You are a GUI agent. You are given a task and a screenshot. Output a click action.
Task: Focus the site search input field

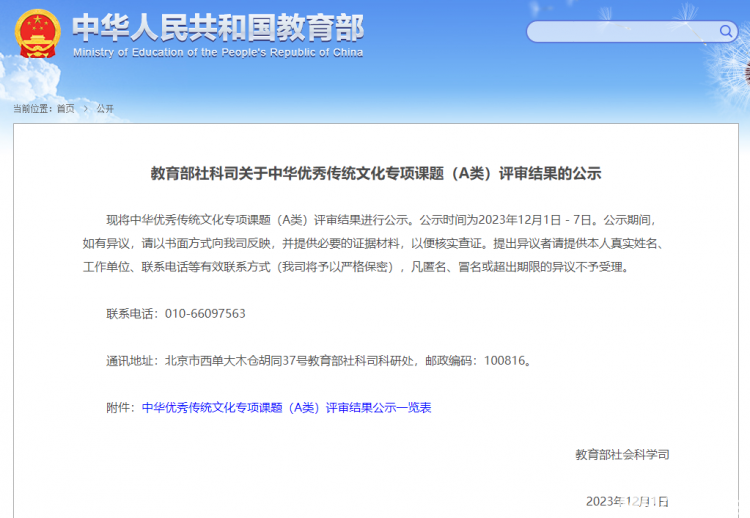[631, 32]
